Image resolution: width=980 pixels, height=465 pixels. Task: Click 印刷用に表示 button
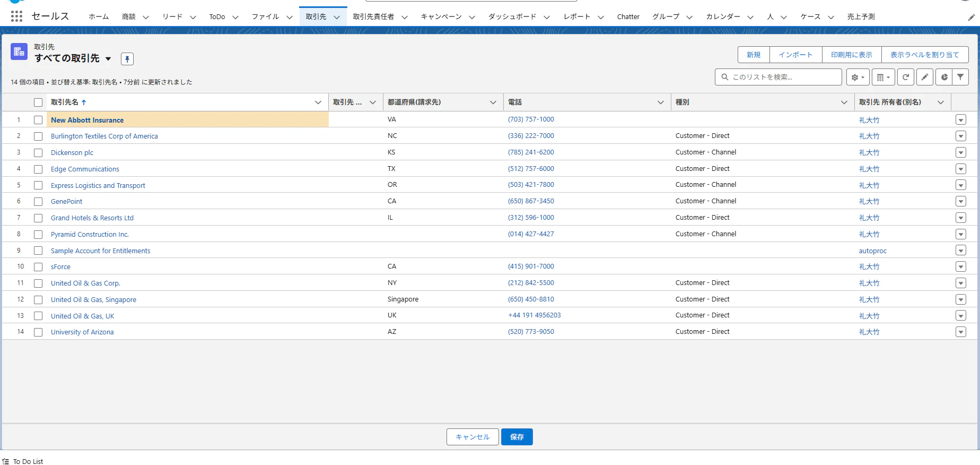coord(852,55)
